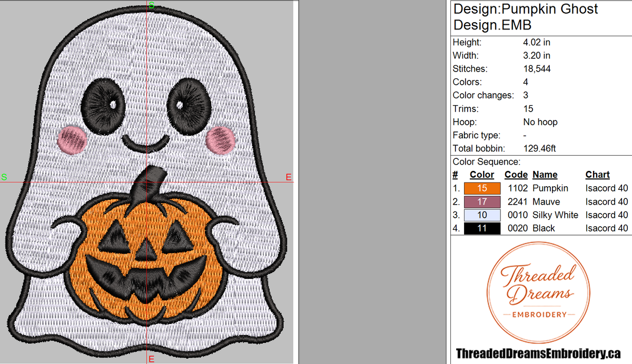Click the thread name 'Silky White'
Viewport: 632px width, 364px height.
point(555,215)
